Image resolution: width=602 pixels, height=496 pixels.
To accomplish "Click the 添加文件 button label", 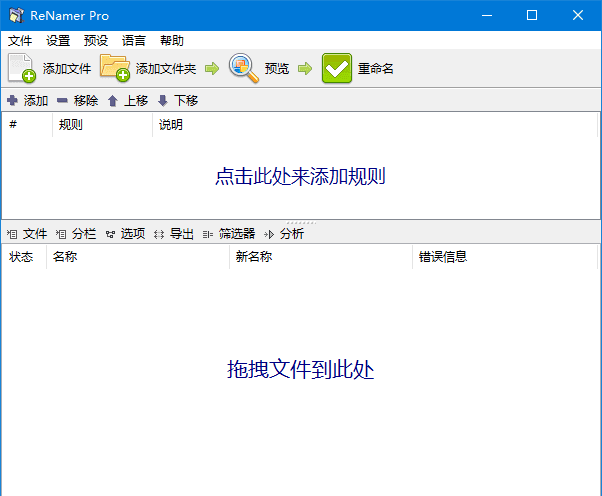I will coord(67,69).
